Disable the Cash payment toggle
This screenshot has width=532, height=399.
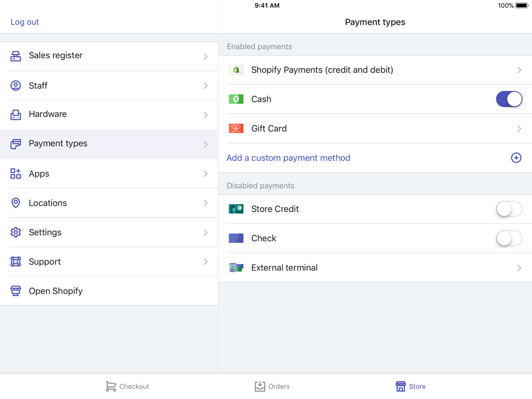(x=509, y=99)
